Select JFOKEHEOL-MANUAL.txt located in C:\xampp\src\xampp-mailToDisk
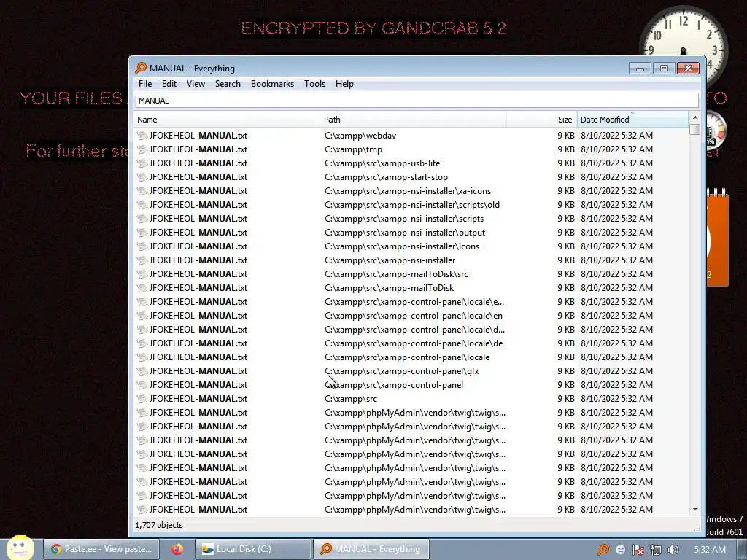747x560 pixels. (198, 287)
